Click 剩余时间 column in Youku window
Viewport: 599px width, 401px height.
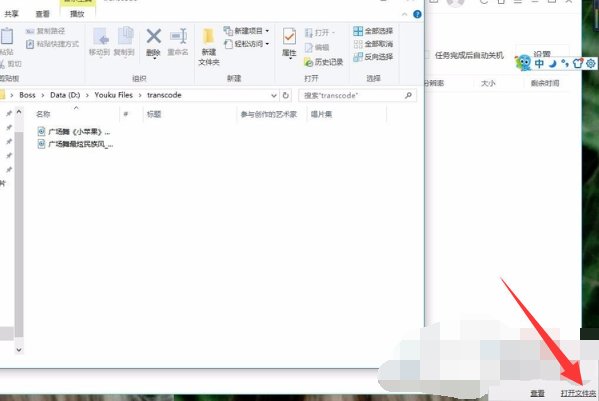click(545, 83)
